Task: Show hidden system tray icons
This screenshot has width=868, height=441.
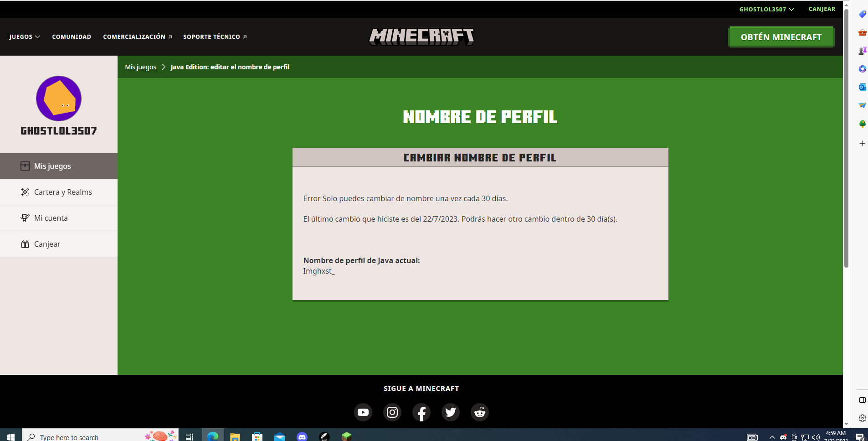Action: point(772,437)
